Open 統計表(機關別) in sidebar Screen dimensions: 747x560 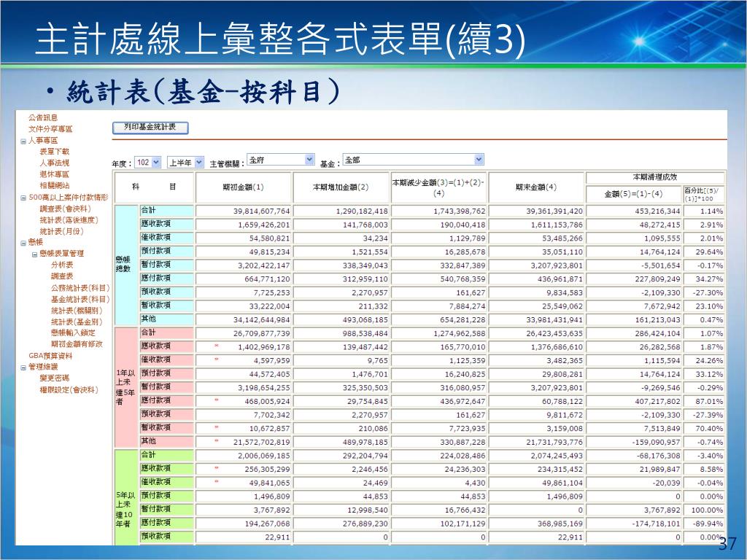click(x=77, y=311)
